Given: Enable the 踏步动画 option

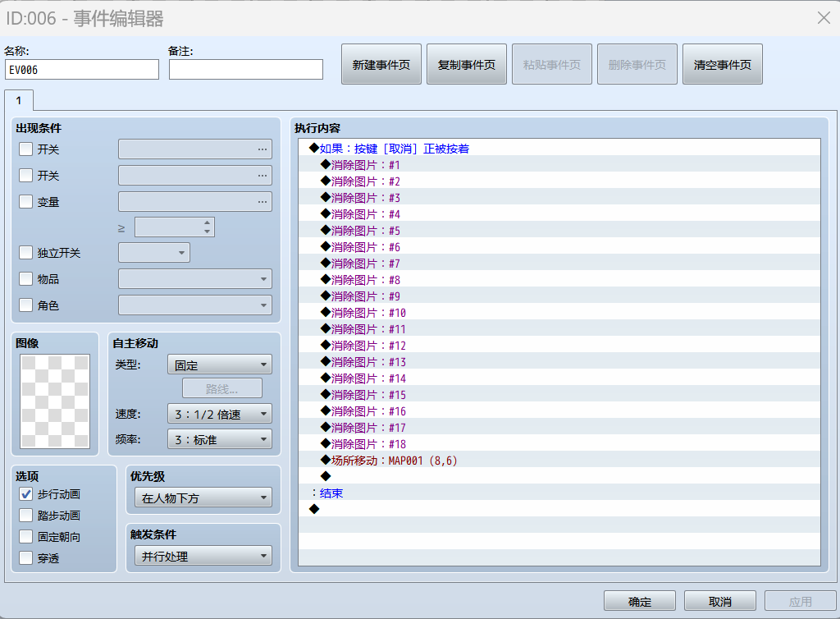Looking at the screenshot, I should [25, 516].
